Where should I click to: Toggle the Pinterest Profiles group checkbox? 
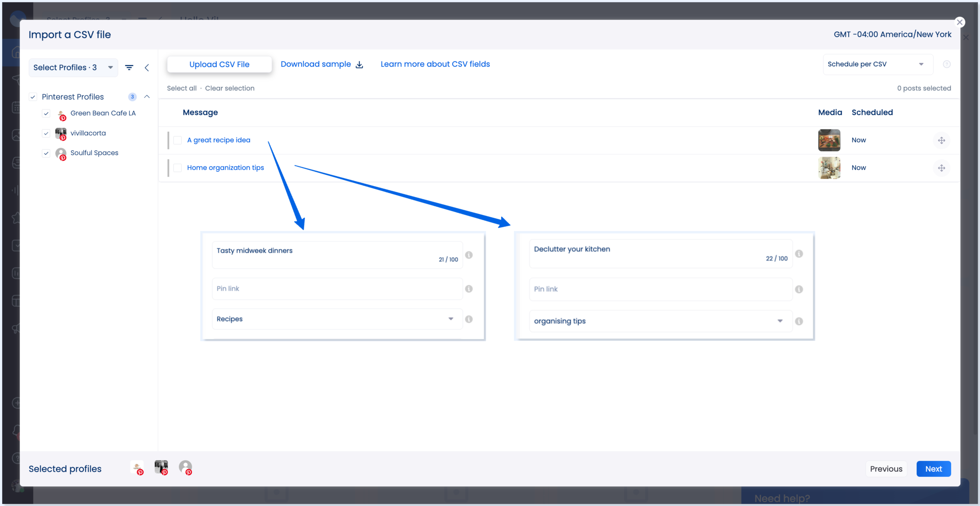click(33, 97)
